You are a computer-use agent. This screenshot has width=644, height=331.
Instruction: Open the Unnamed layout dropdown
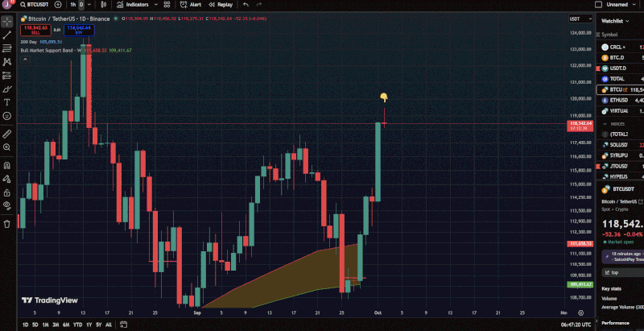(620, 5)
